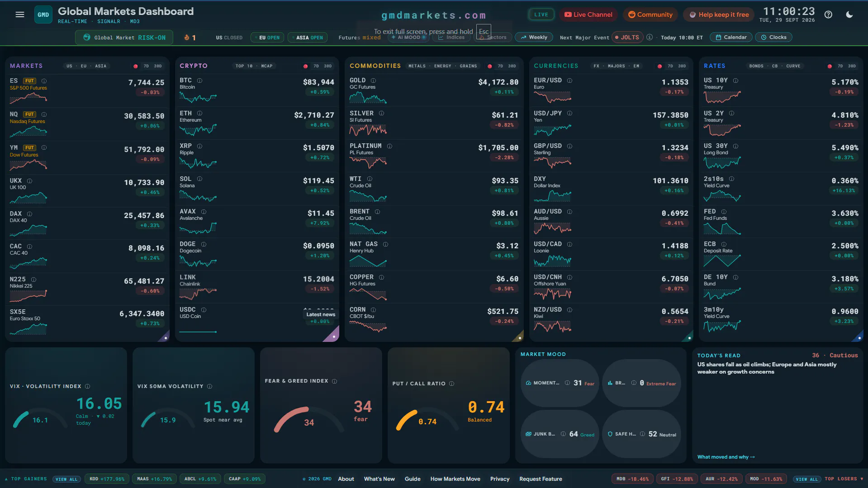The image size is (868, 488).
Task: Expand Markets panel corner handle
Action: [165, 337]
